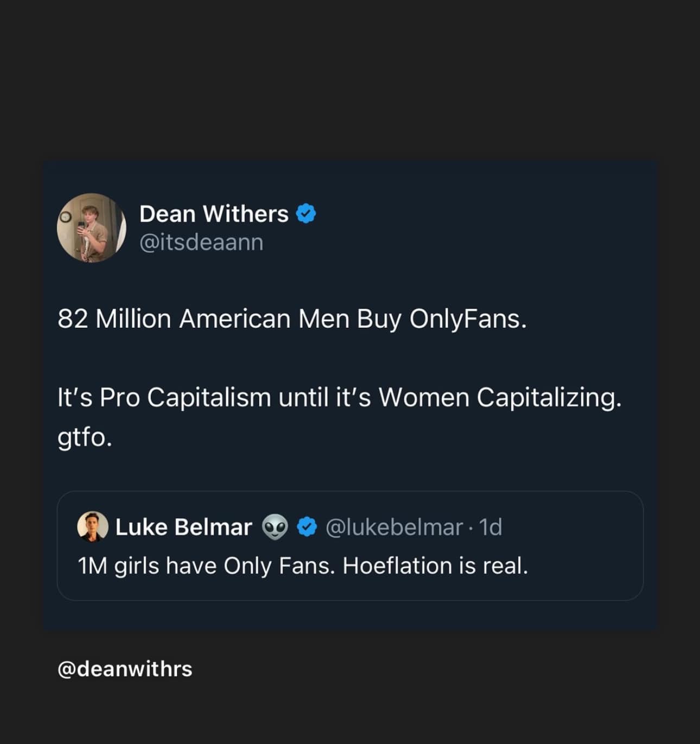Viewport: 700px width, 744px height.
Task: Click the word 'OnlyFans.' in main tweet
Action: tap(468, 319)
